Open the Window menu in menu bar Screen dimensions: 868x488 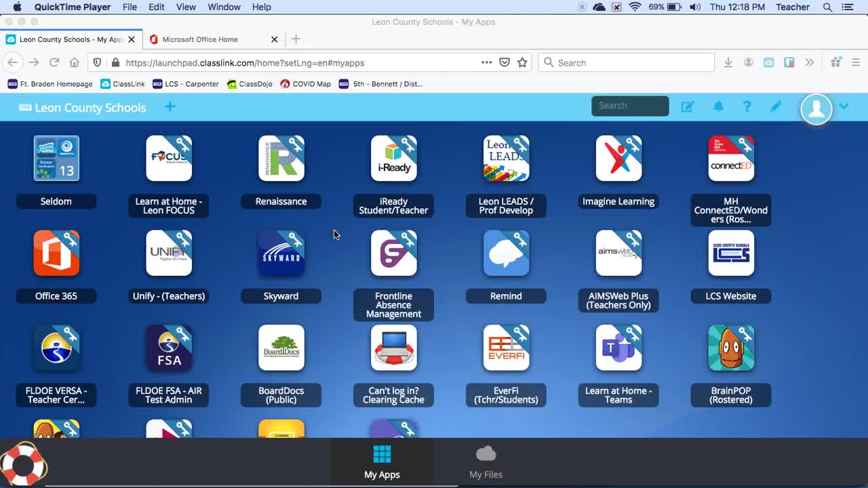click(x=224, y=7)
